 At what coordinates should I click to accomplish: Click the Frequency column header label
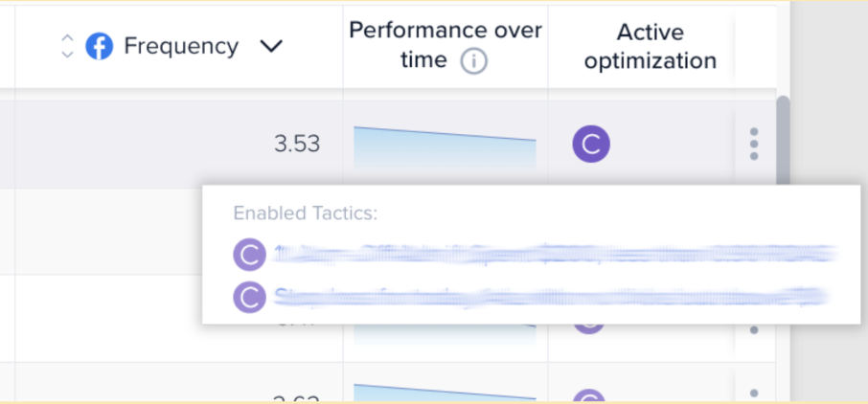(181, 47)
